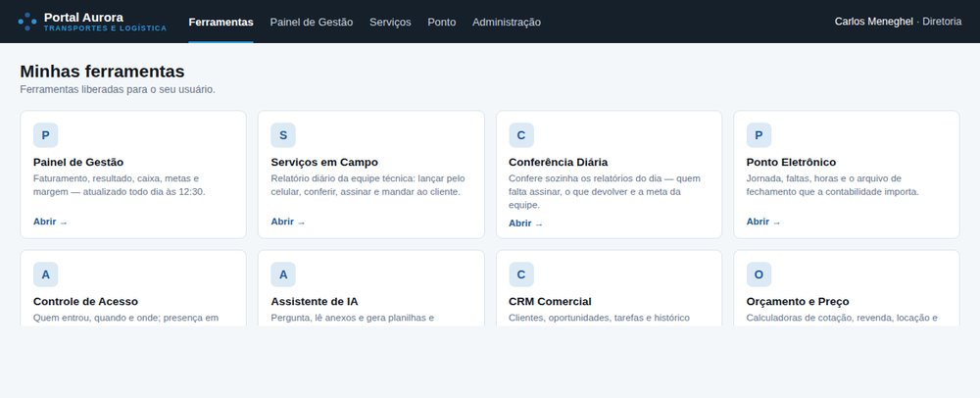Click the P icon of Painel de Gestão card
Screen dimensions: 980x398
coord(46,135)
